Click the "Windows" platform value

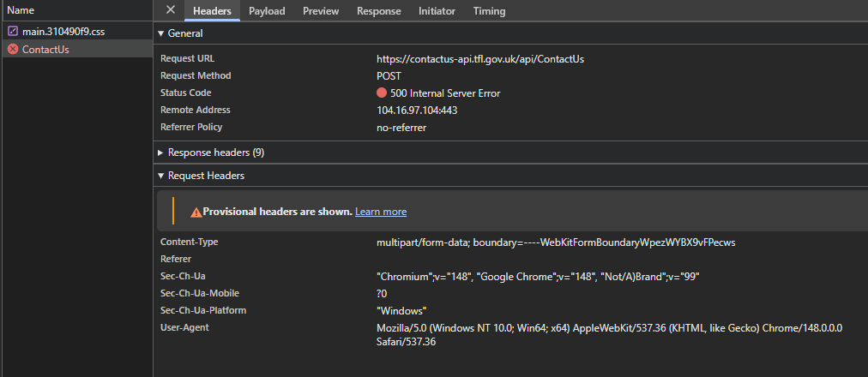point(401,311)
